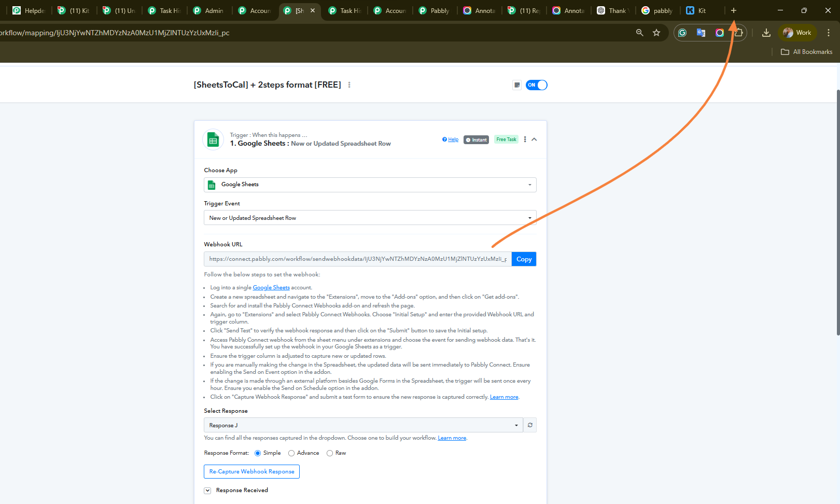The height and width of the screenshot is (504, 840).
Task: Select the Raw response format radio
Action: click(330, 453)
